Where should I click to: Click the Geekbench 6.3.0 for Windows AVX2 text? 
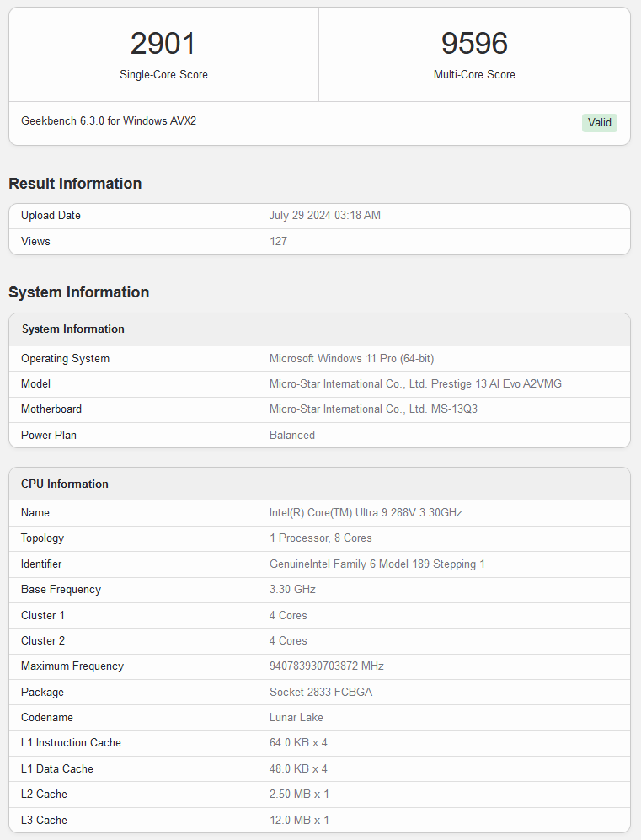109,121
